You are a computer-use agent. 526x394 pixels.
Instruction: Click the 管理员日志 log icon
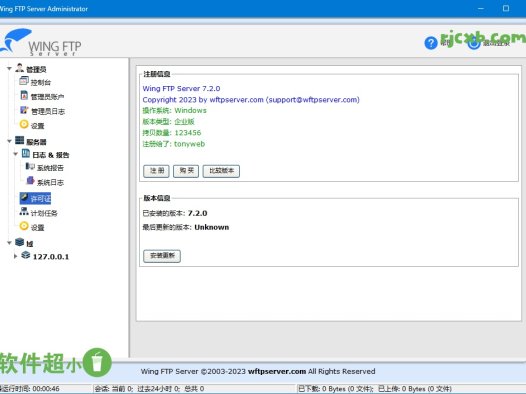tap(24, 110)
